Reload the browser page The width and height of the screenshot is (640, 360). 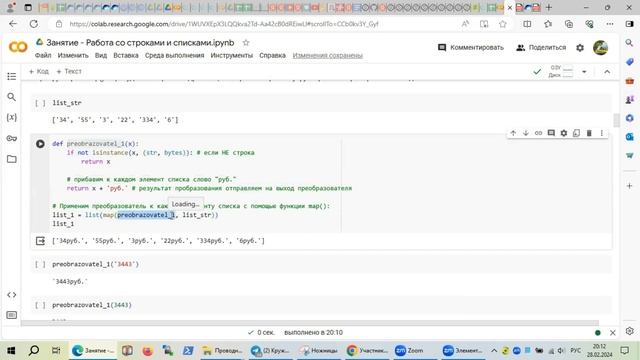point(33,24)
